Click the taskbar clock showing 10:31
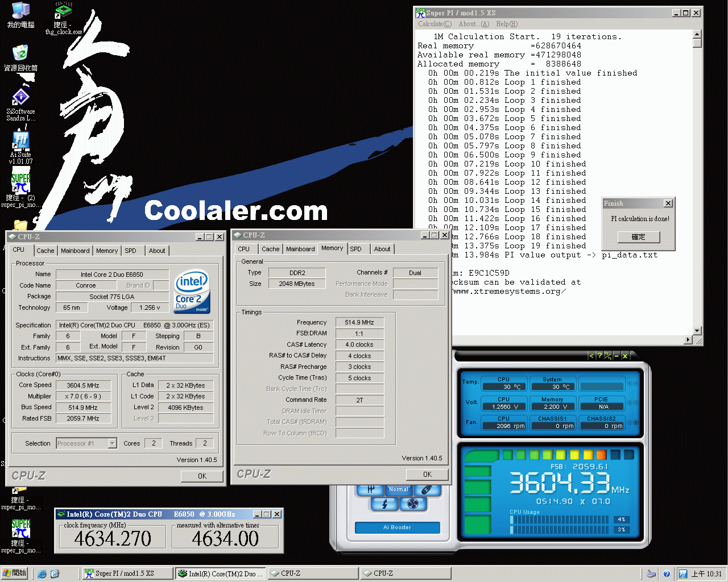The width and height of the screenshot is (728, 582). pyautogui.click(x=706, y=574)
